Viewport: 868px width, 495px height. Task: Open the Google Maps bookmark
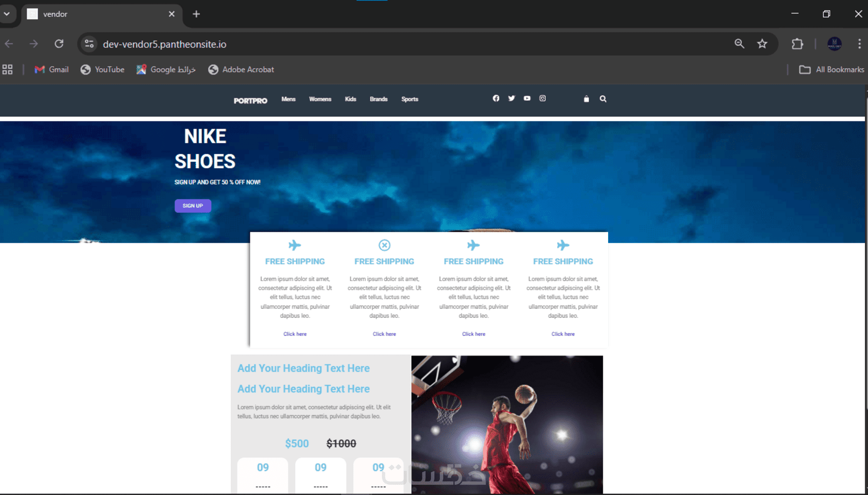pos(166,69)
